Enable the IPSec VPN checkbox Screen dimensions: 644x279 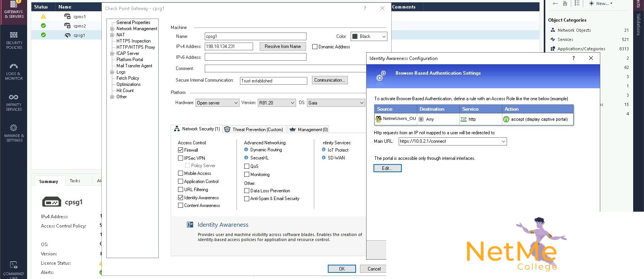pyautogui.click(x=180, y=158)
